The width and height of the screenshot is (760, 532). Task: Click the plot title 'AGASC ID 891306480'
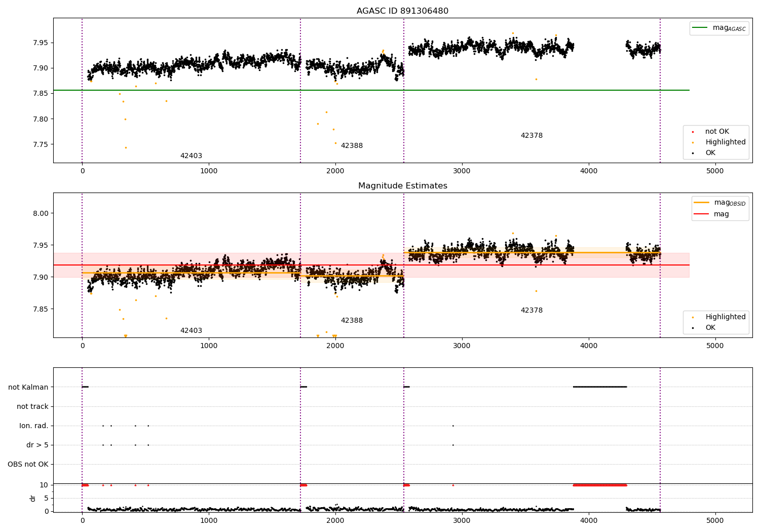tap(402, 11)
